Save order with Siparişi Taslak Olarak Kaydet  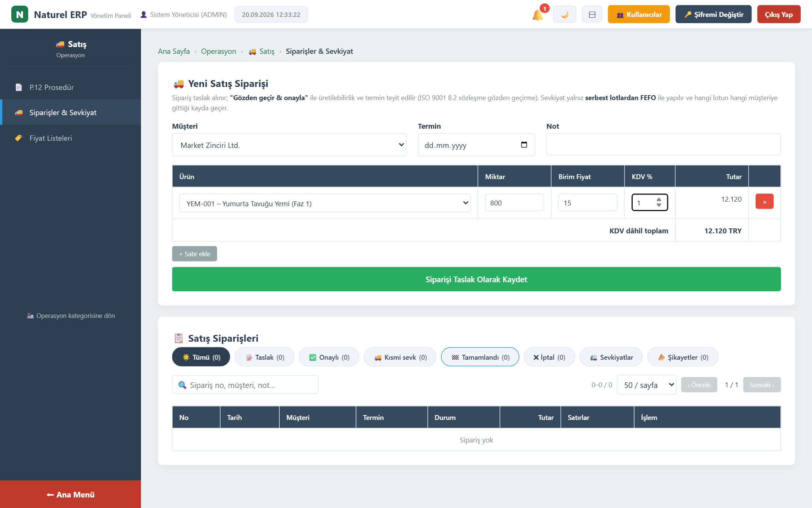coord(476,279)
